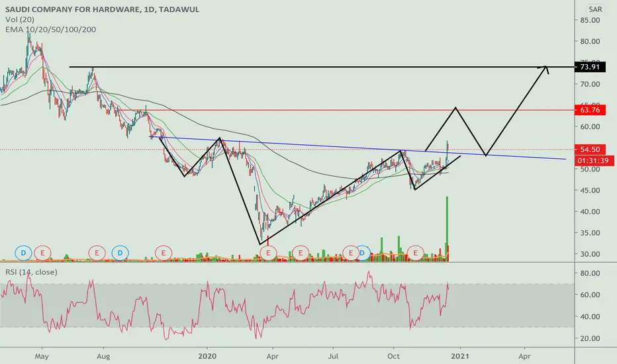The height and width of the screenshot is (364, 617).
Task: Select the RSI (14, close) indicator label
Action: pos(31,272)
